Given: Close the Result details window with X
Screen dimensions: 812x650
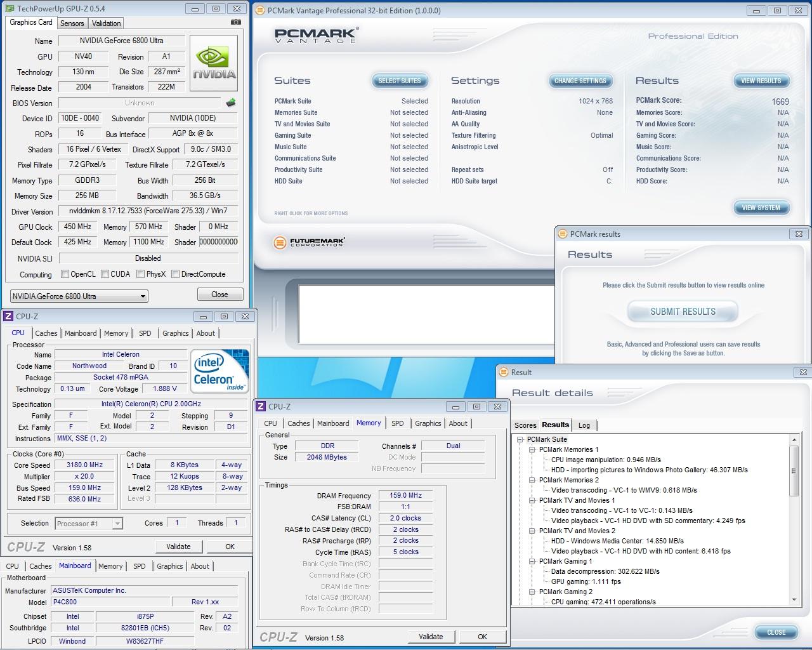Looking at the screenshot, I should [802, 372].
